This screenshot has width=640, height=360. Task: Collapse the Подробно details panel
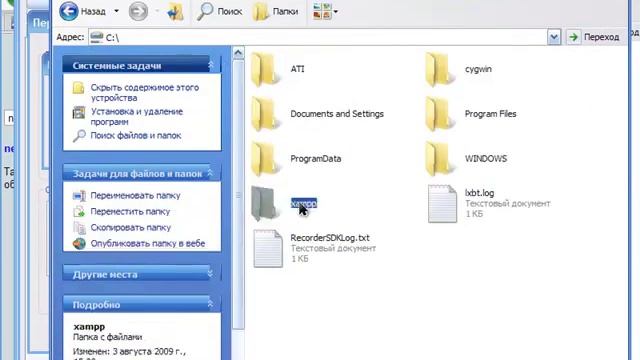point(210,304)
